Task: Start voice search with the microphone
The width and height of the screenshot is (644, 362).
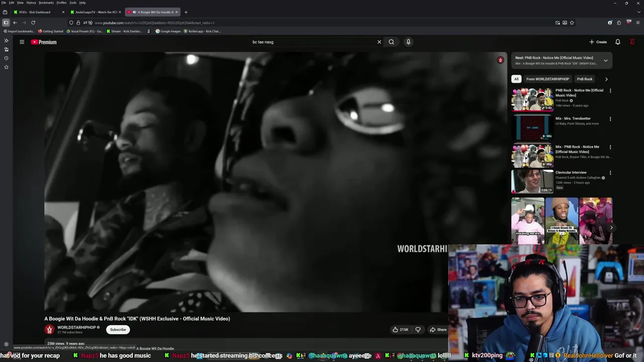Action: coord(409,42)
